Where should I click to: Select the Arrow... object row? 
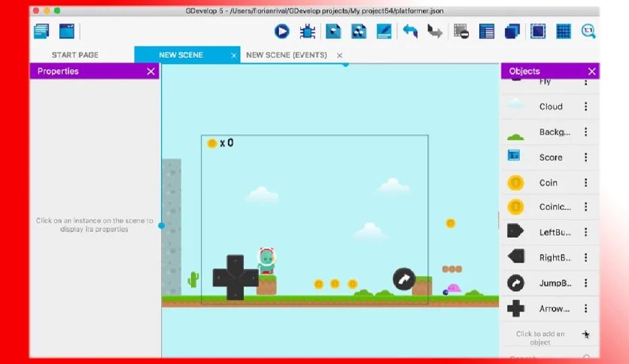click(x=550, y=308)
